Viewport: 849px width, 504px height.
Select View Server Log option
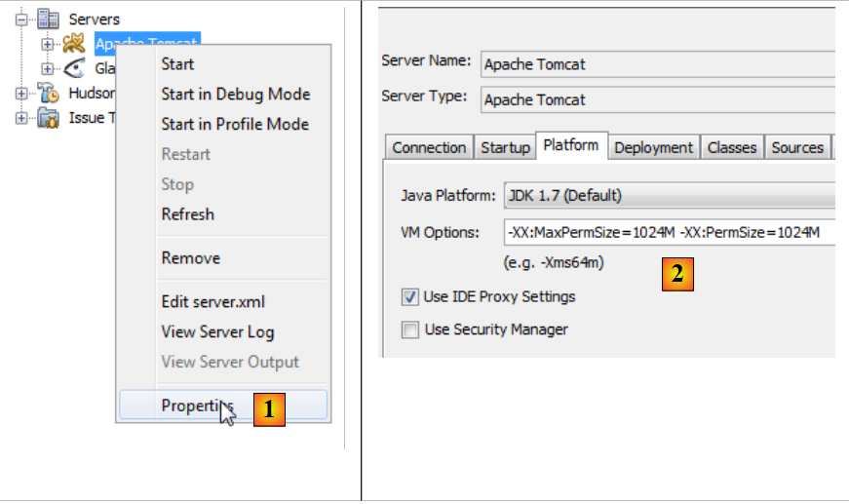(x=217, y=332)
